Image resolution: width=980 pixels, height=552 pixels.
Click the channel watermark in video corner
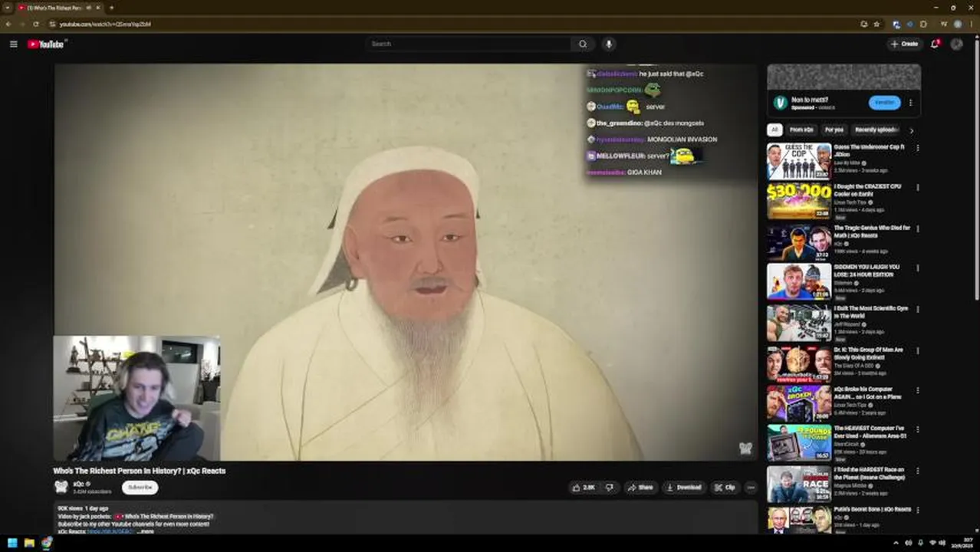click(x=745, y=449)
